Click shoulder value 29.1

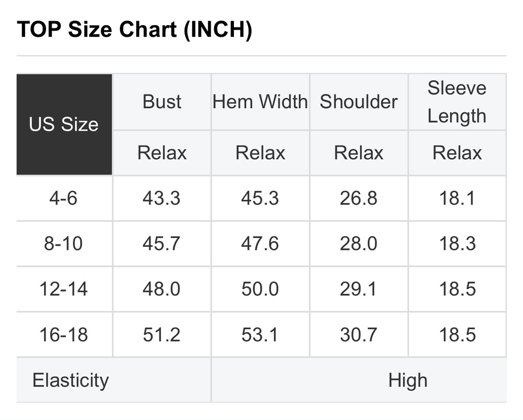click(x=358, y=289)
